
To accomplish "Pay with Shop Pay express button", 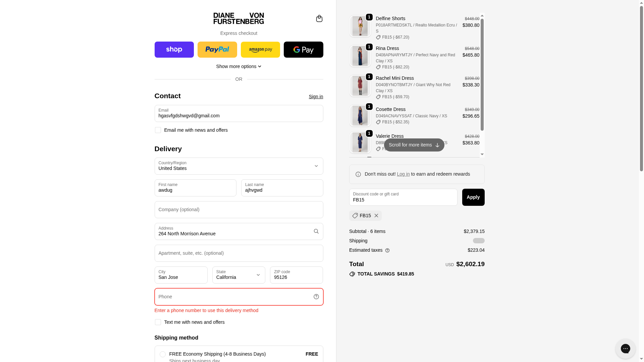I will tap(174, 50).
